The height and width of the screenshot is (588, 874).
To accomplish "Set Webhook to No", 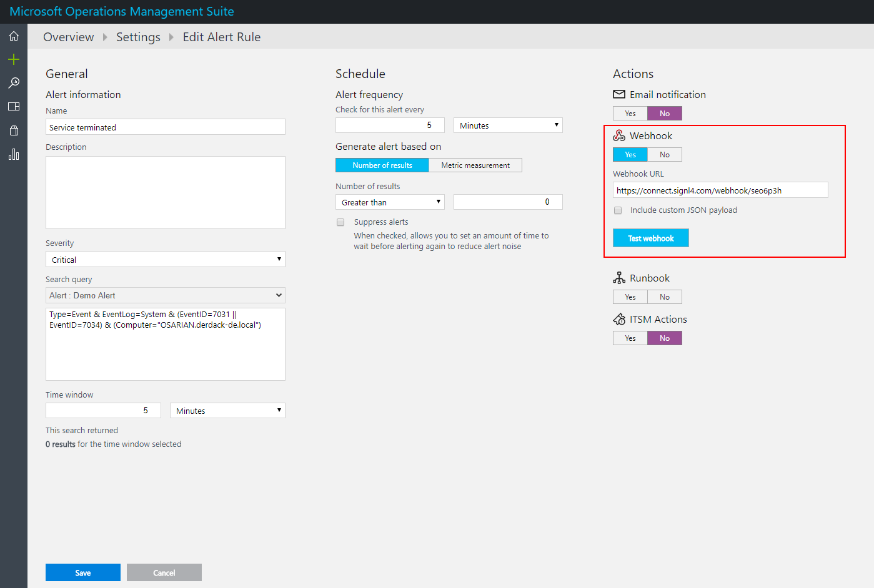I will pos(665,155).
